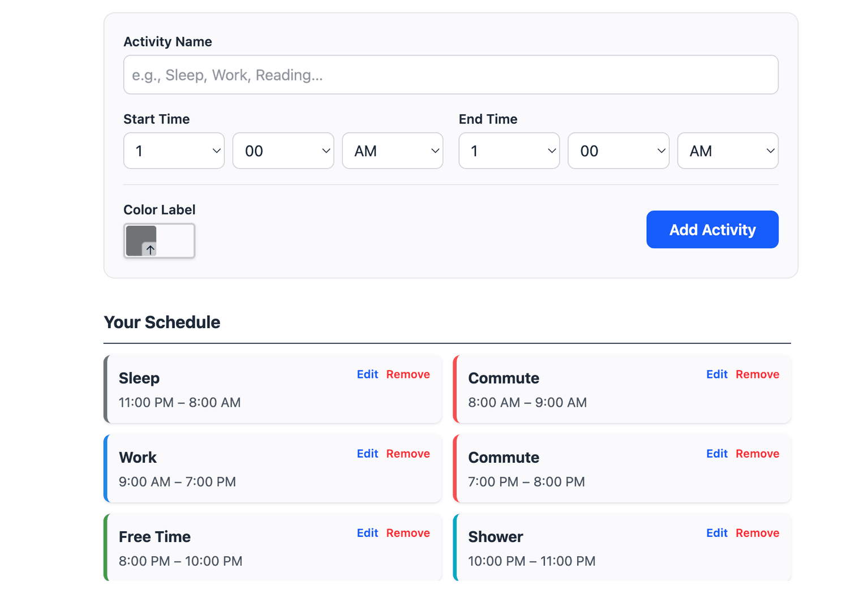Edit the Work activity

click(x=367, y=454)
